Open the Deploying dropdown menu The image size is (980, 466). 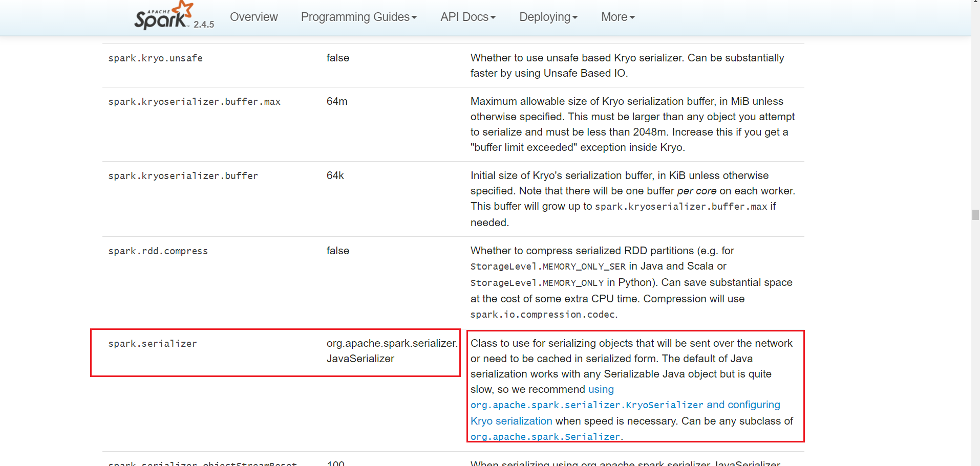[548, 17]
